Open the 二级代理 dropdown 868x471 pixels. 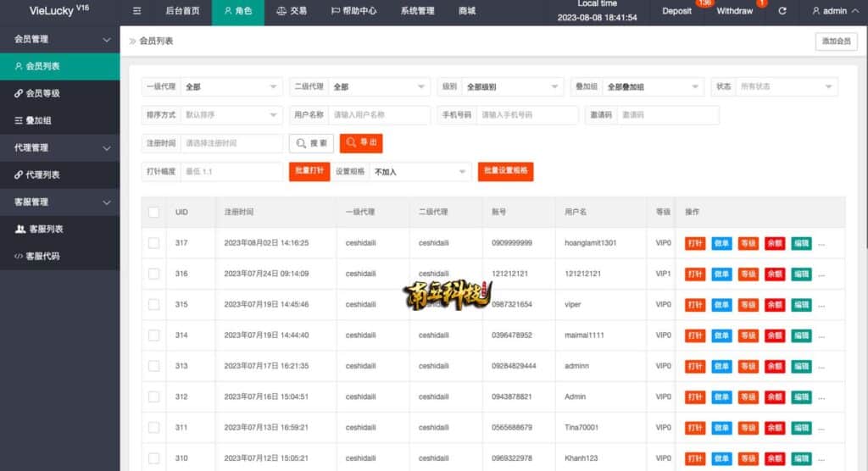[x=379, y=87]
